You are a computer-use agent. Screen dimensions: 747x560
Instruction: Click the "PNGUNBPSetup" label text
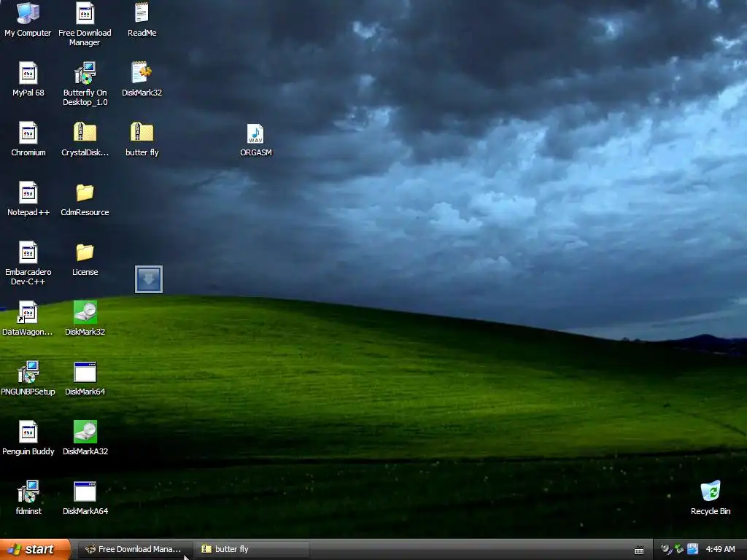28,392
